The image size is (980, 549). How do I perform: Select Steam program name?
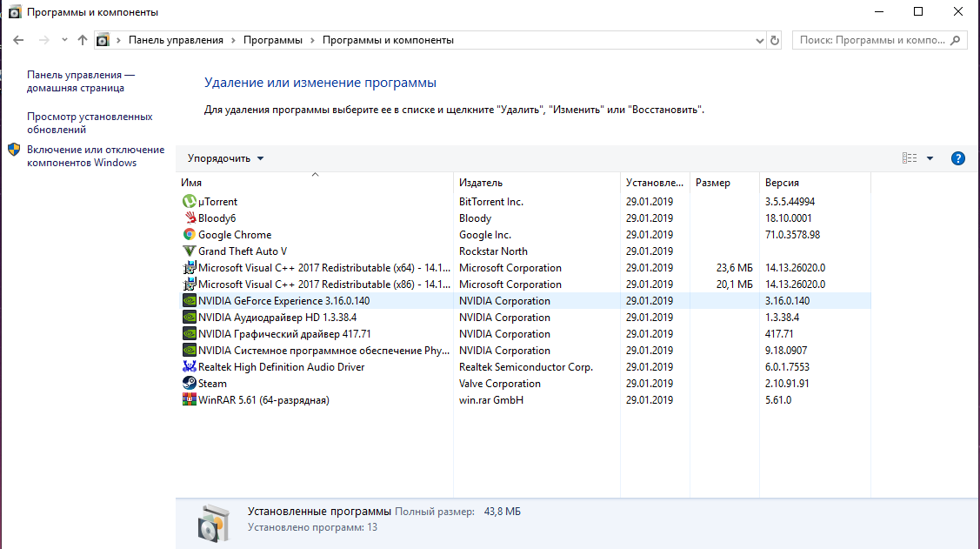[212, 384]
